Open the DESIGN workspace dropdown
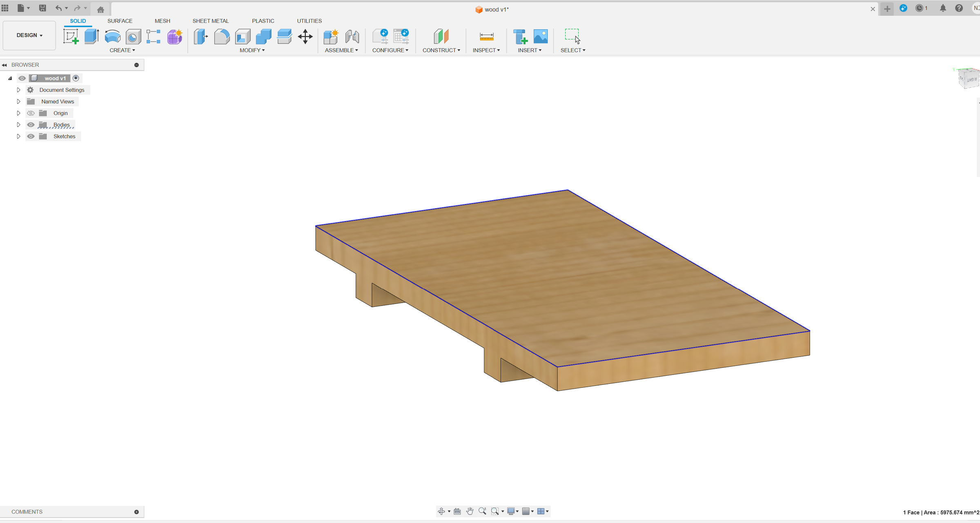 point(29,35)
